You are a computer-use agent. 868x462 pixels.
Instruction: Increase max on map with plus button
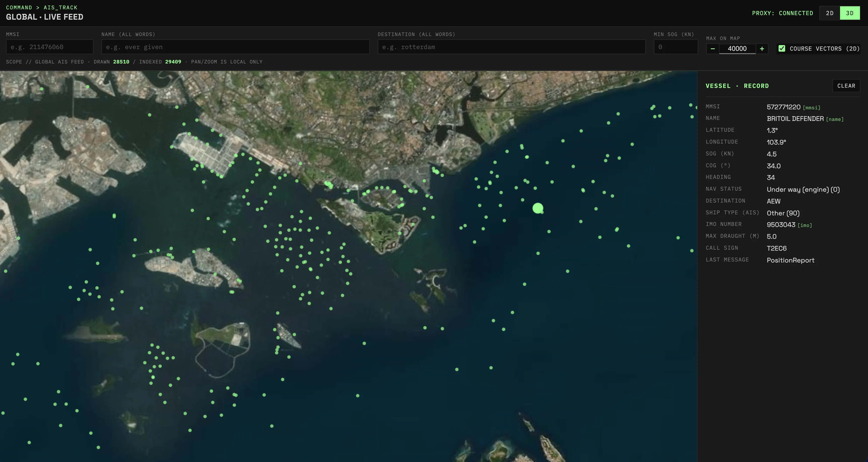pos(762,49)
